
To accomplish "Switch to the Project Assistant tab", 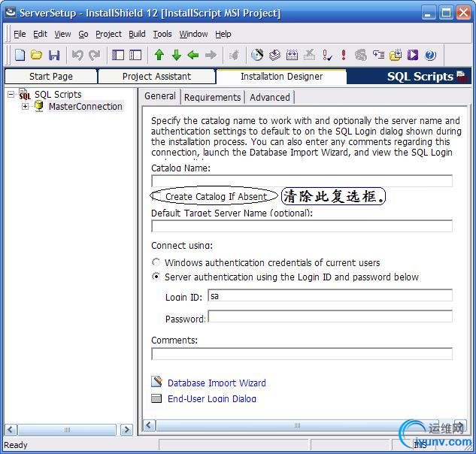I will pos(156,77).
